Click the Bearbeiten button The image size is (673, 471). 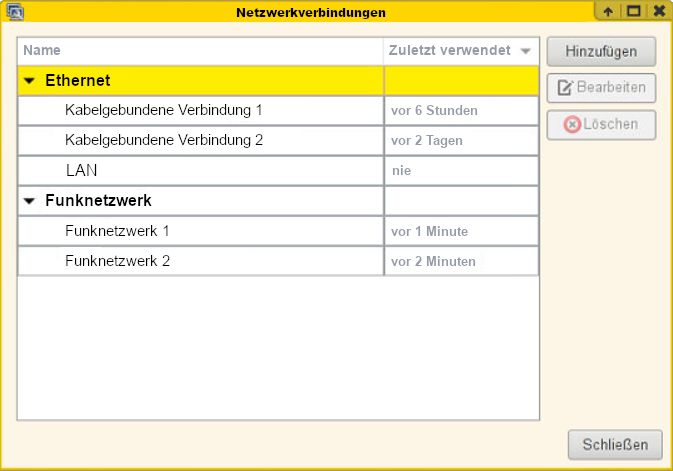pyautogui.click(x=600, y=88)
